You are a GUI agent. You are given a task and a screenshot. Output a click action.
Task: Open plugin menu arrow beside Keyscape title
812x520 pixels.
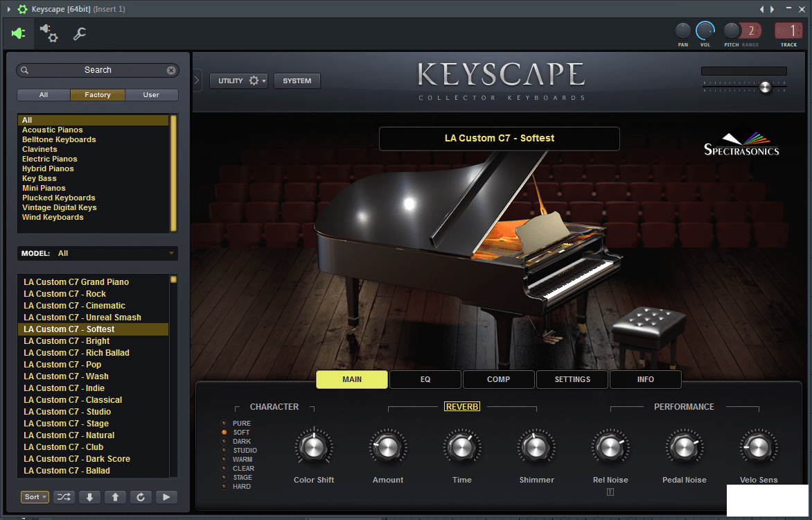(8, 9)
